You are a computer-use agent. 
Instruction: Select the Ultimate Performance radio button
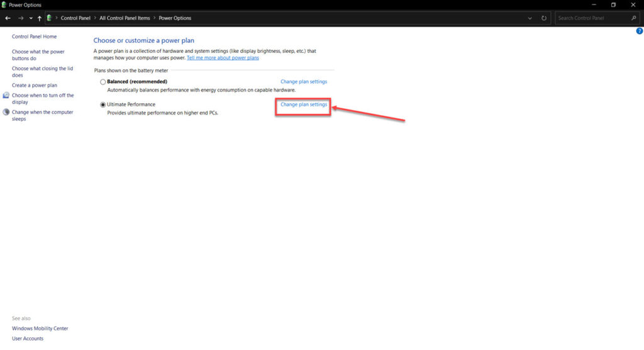click(103, 105)
